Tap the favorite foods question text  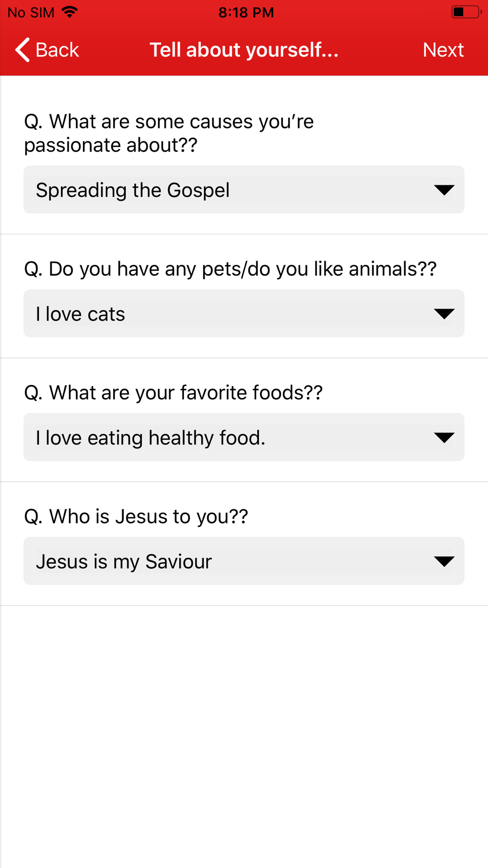173,393
